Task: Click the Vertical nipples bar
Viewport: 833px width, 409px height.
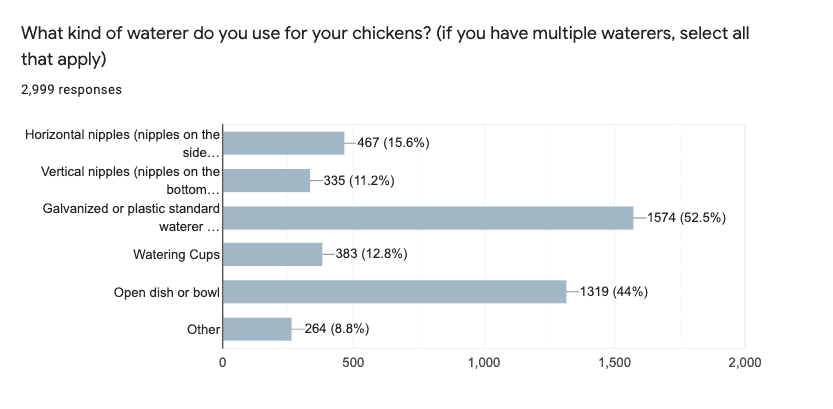Action: click(267, 181)
